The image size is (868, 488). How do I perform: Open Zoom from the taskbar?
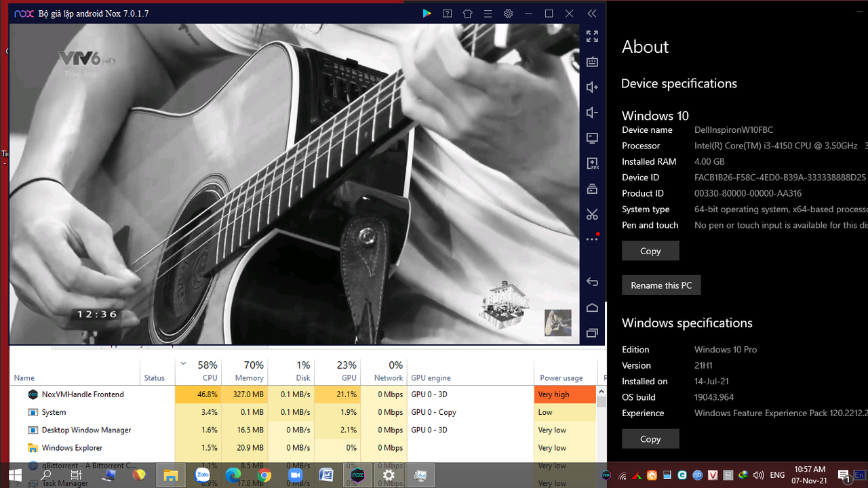(x=295, y=475)
